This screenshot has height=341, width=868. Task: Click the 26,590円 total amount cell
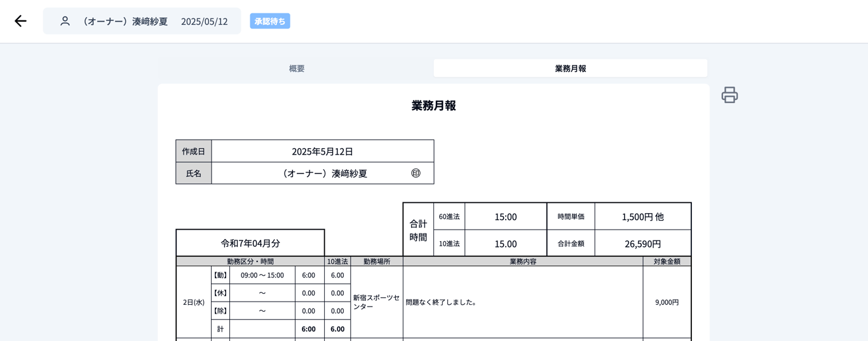(x=642, y=243)
